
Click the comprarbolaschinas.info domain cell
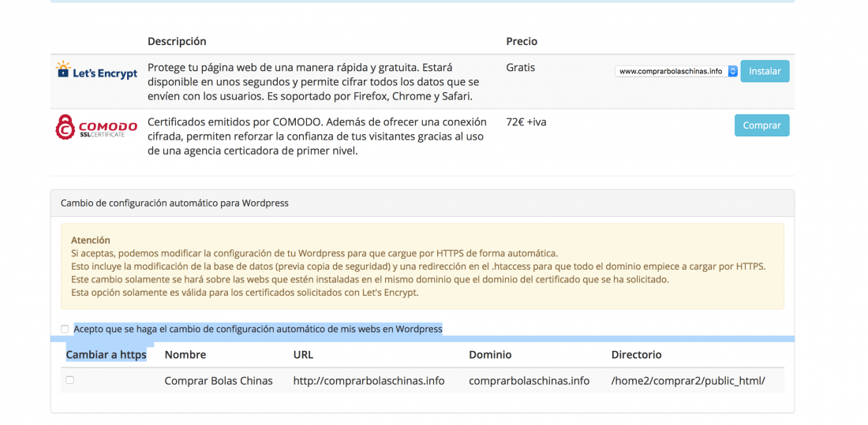pos(529,381)
